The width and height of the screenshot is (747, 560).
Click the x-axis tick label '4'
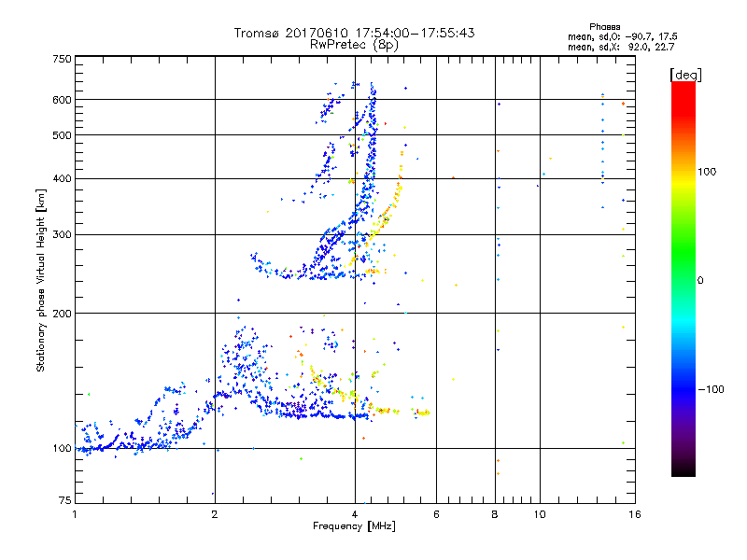(x=355, y=514)
